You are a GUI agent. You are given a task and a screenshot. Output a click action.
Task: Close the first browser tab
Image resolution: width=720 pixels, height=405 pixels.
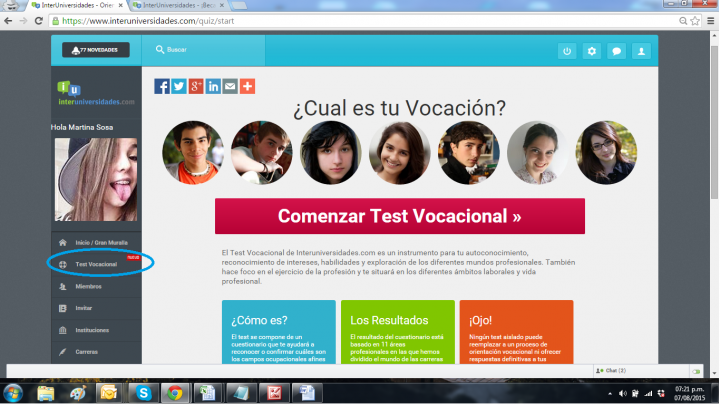click(x=121, y=6)
